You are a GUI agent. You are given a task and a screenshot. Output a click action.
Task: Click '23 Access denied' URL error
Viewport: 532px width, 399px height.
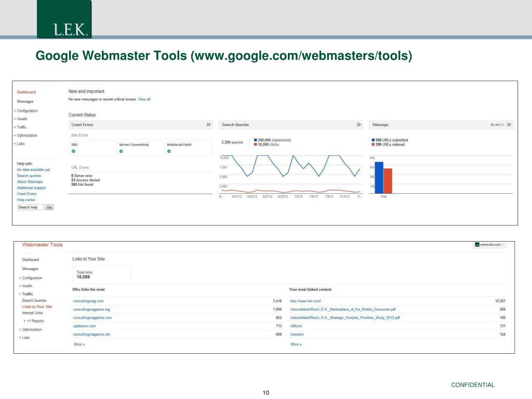click(86, 180)
